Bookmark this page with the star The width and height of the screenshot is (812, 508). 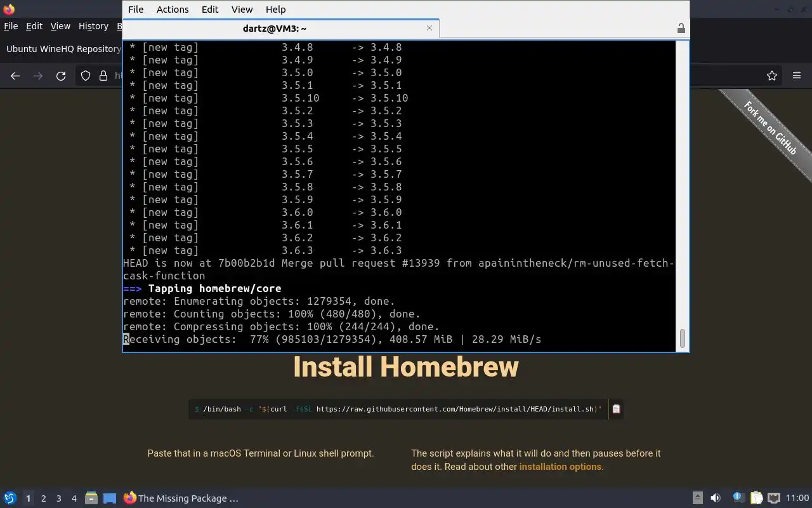pyautogui.click(x=772, y=76)
